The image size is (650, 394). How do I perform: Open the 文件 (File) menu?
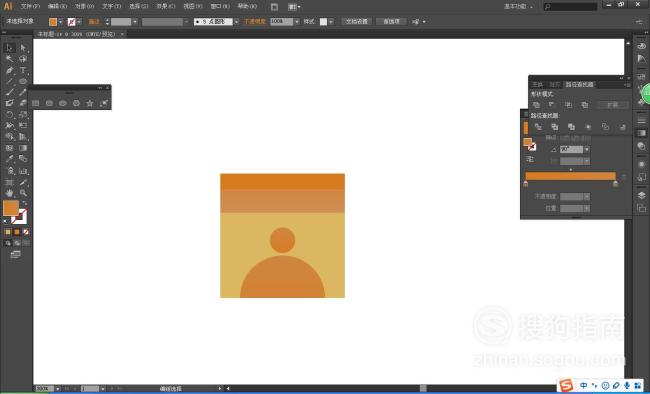[x=30, y=7]
